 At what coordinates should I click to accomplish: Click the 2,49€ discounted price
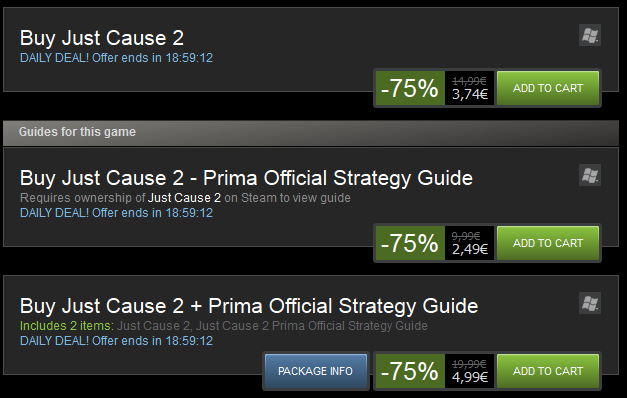470,250
